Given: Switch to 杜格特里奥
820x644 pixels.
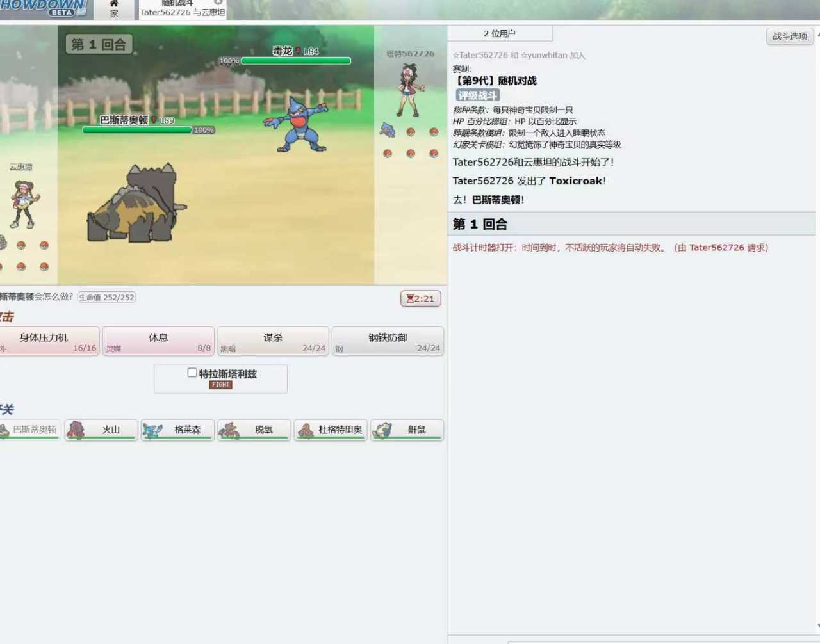Looking at the screenshot, I should tap(331, 430).
